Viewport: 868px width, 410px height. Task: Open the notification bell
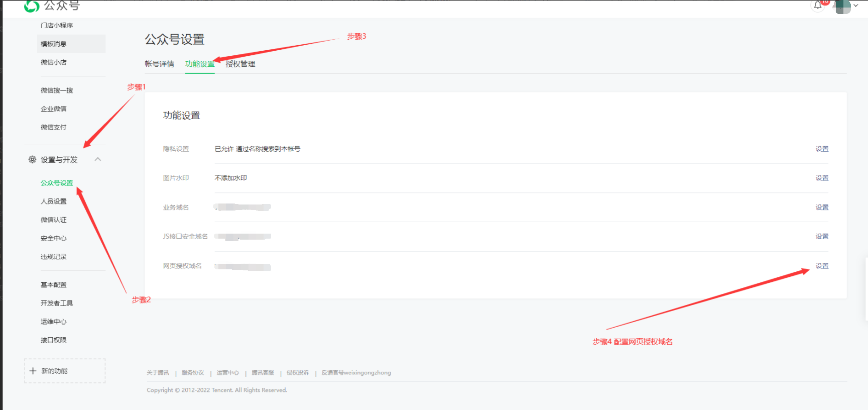pyautogui.click(x=818, y=6)
